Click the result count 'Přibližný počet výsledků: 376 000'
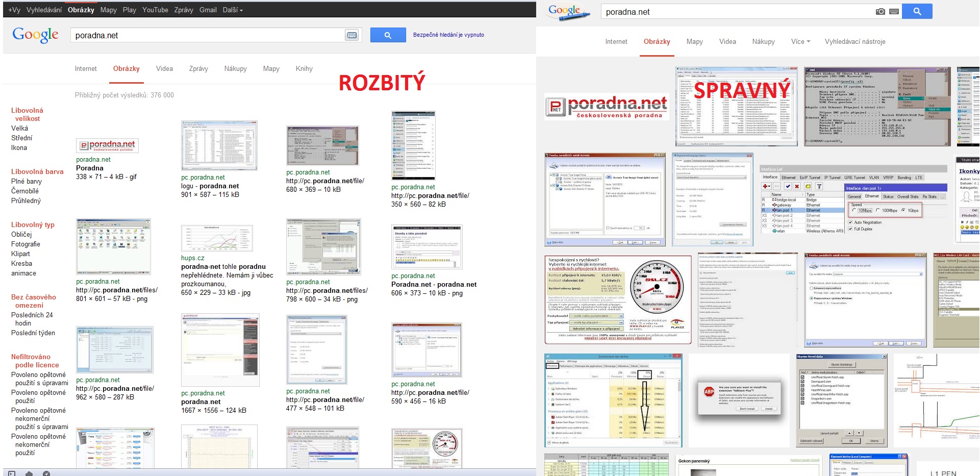Screen dimensions: 980x476 click(x=124, y=95)
